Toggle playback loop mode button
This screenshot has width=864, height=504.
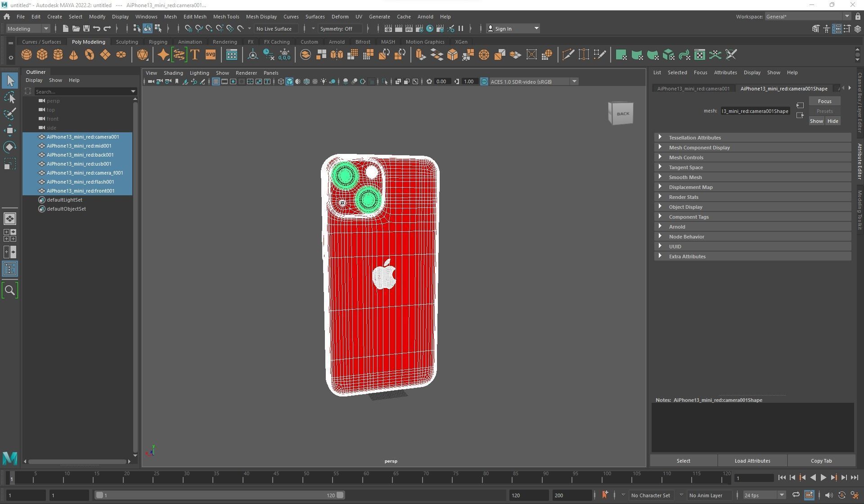(796, 495)
